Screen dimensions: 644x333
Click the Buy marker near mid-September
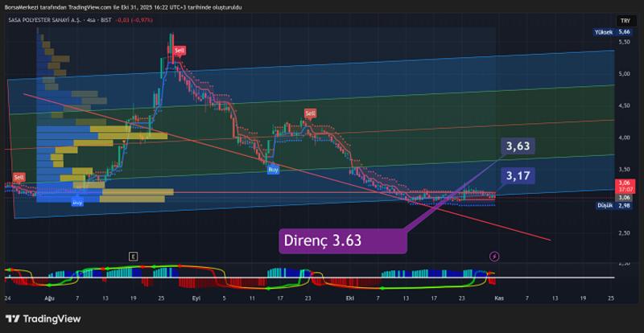273,169
